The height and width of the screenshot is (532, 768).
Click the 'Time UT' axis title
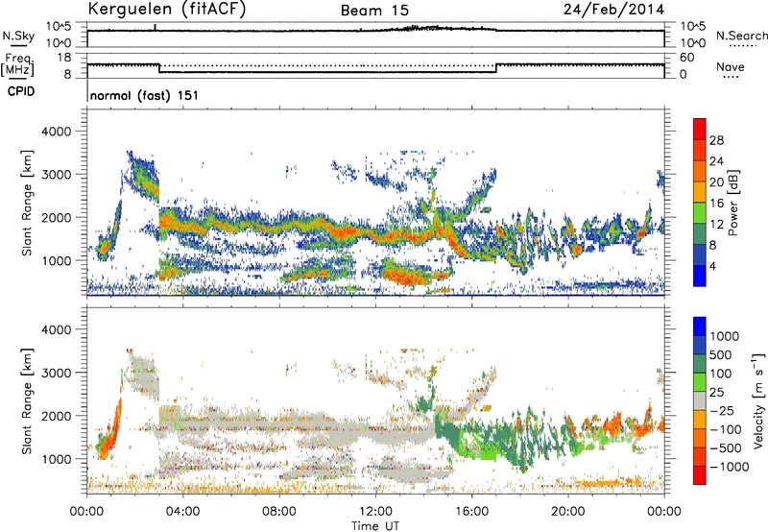click(375, 526)
